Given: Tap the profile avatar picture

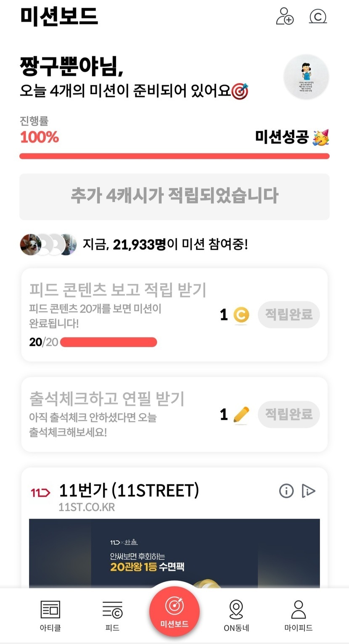Looking at the screenshot, I should (x=306, y=77).
